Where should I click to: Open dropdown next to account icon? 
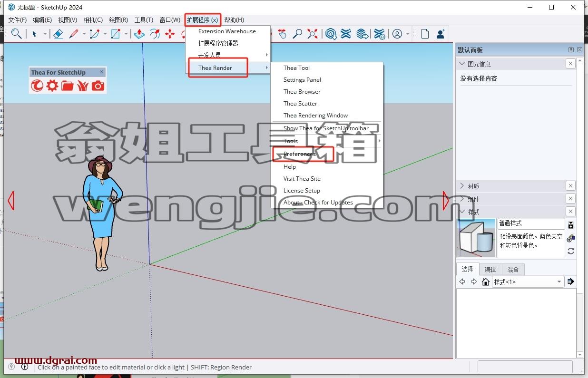point(408,34)
